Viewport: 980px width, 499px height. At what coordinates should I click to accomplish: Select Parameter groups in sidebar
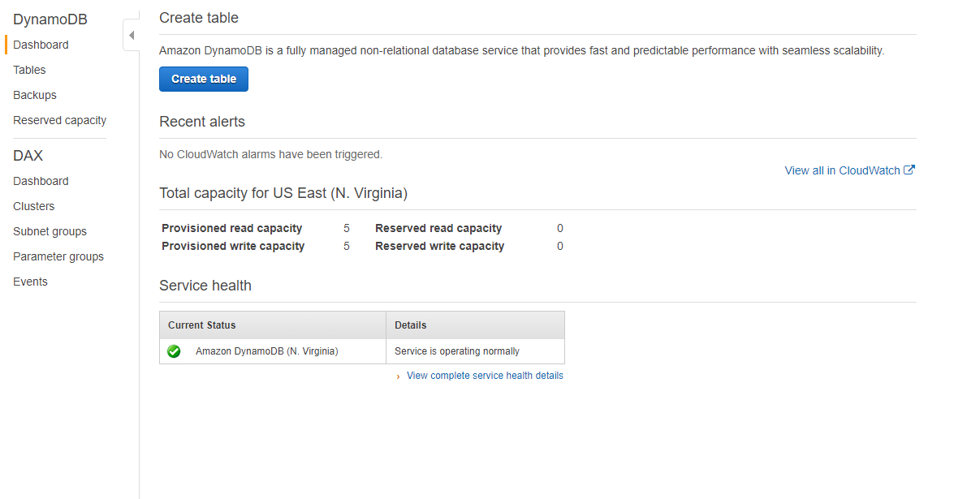[x=58, y=256]
